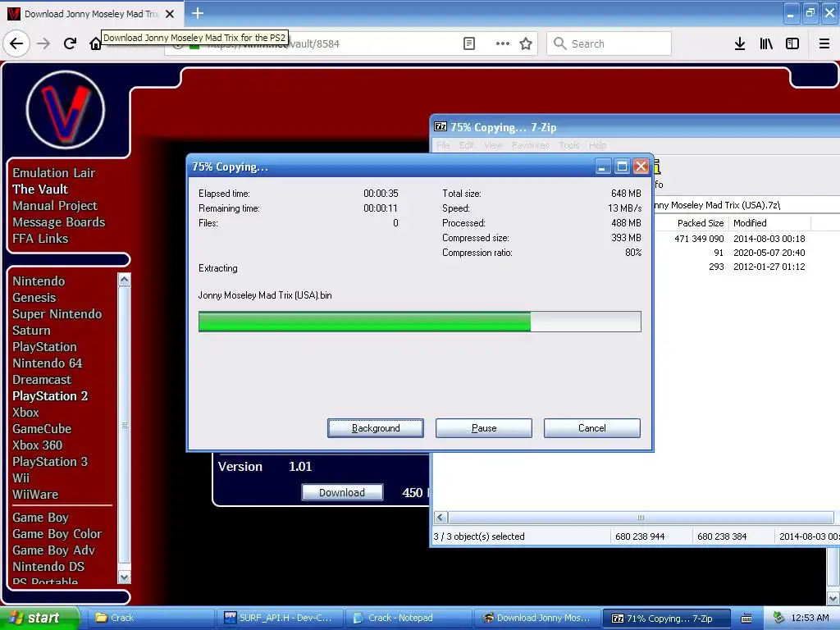Image resolution: width=840 pixels, height=630 pixels.
Task: Open the page actions three-dots menu
Action: pyautogui.click(x=503, y=43)
